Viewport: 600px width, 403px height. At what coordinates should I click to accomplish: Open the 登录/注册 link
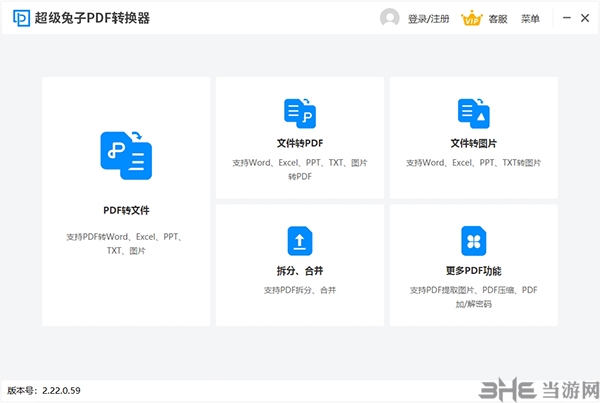coord(429,19)
